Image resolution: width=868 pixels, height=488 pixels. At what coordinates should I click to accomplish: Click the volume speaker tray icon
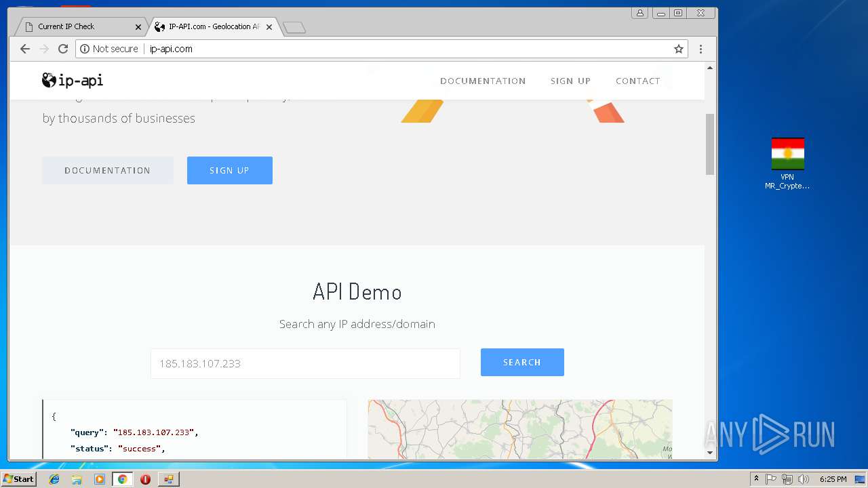(x=804, y=479)
